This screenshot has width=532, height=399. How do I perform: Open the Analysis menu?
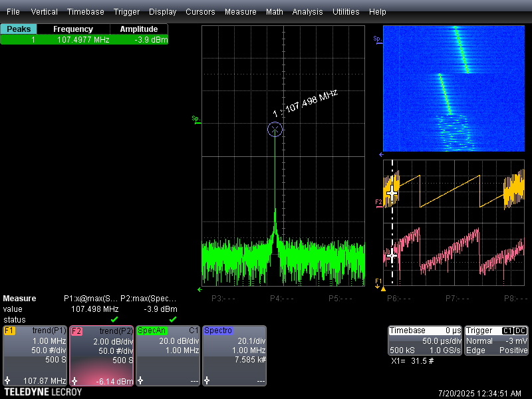click(x=307, y=12)
